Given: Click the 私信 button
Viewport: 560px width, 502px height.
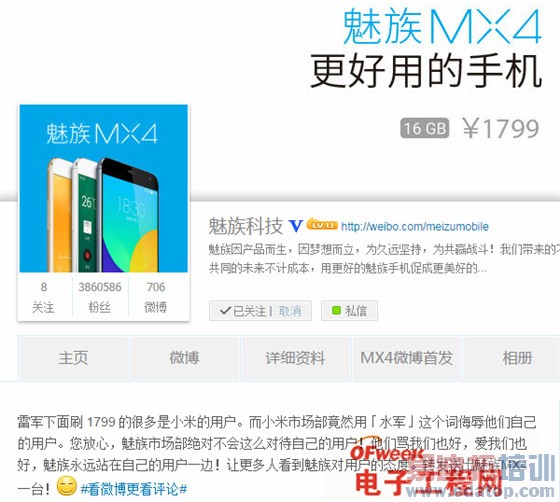Looking at the screenshot, I should (x=349, y=311).
